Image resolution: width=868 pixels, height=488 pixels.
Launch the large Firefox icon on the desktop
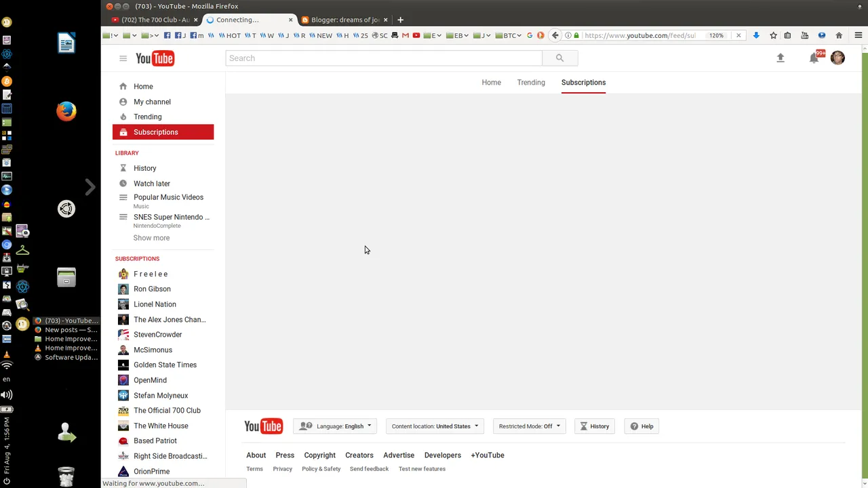tap(66, 111)
